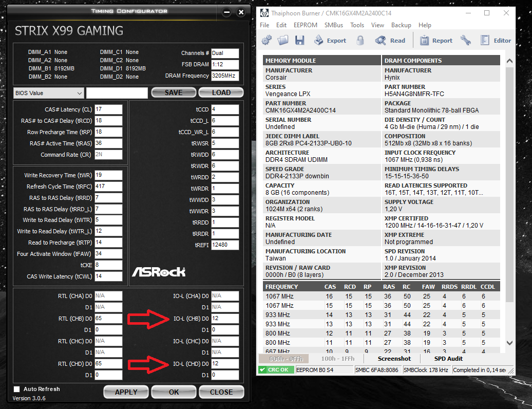Click the scrollbar up arrow in Thaiphoon Burner

[509, 61]
